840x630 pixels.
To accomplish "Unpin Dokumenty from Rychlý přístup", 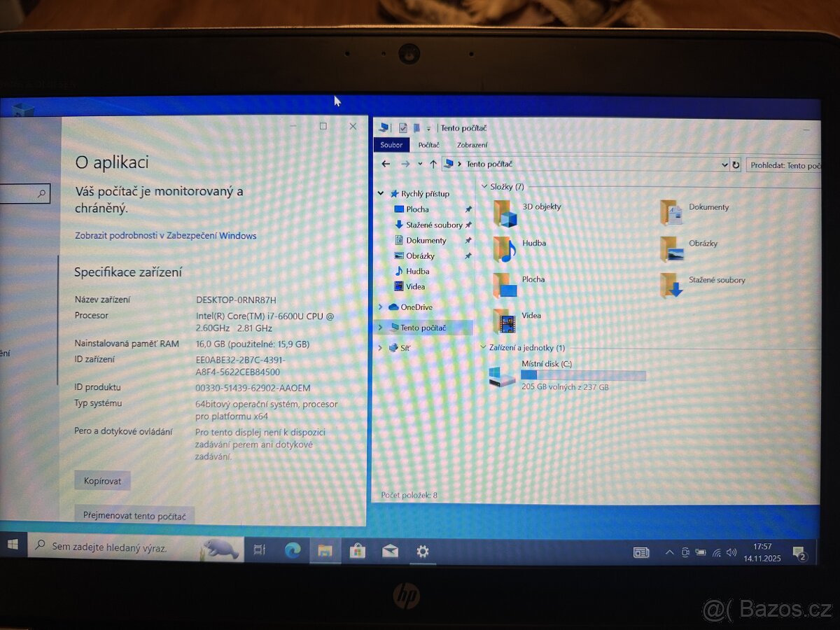I will coord(468,240).
